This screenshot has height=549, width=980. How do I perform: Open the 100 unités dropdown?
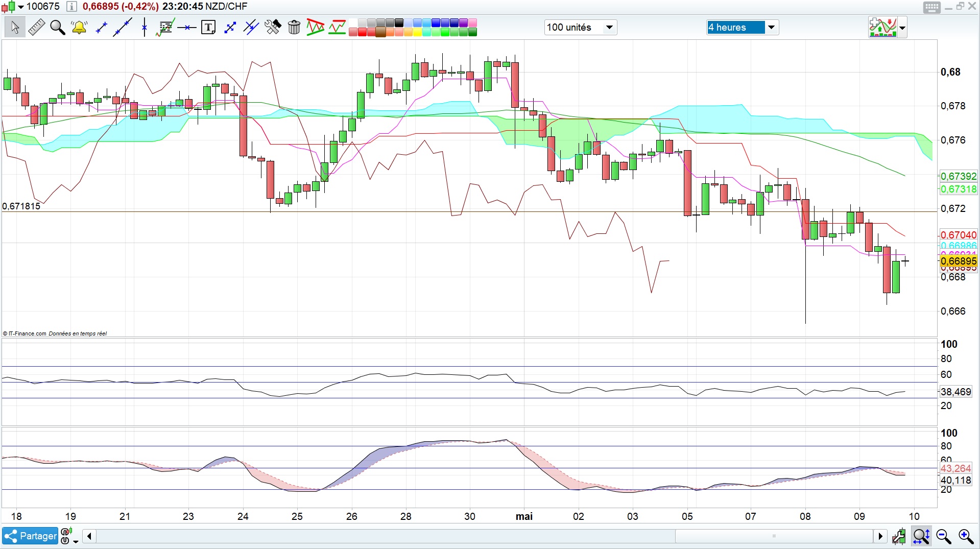[581, 28]
